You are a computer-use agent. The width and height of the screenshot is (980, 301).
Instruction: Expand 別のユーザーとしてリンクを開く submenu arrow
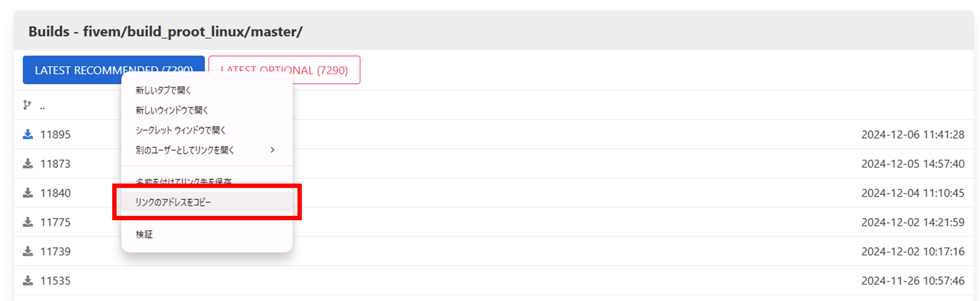tap(272, 150)
